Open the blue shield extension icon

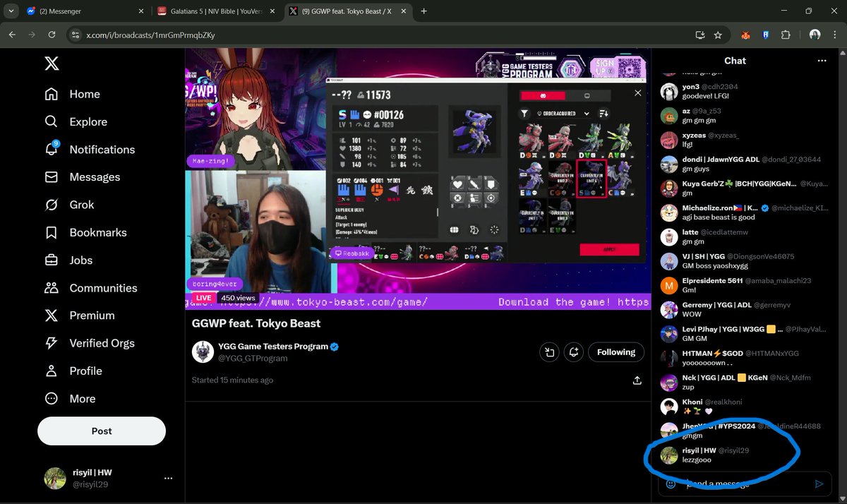(x=765, y=35)
